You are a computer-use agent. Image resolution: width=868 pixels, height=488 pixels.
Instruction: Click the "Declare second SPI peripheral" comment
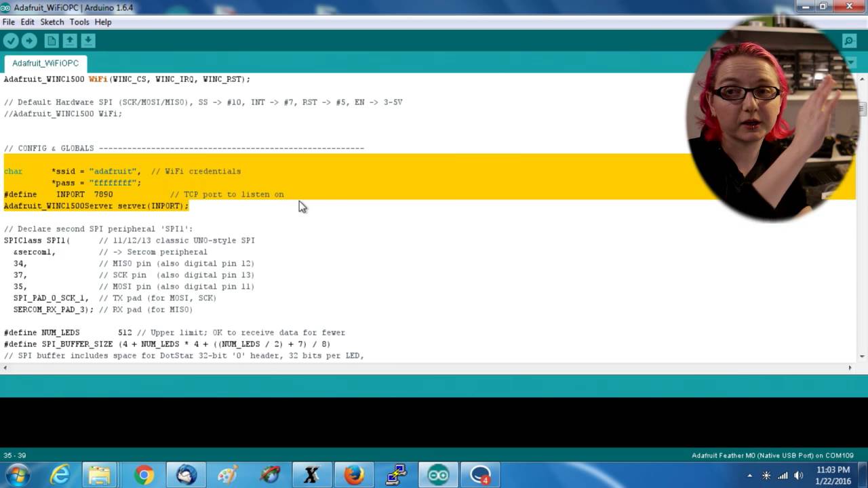coord(98,229)
